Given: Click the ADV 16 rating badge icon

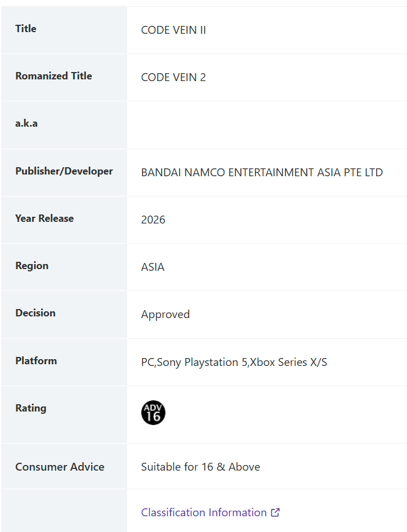Looking at the screenshot, I should pos(153,413).
